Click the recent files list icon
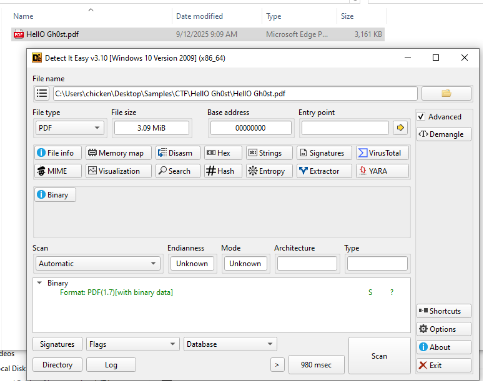Viewport: 483px width, 381px height. coord(42,93)
